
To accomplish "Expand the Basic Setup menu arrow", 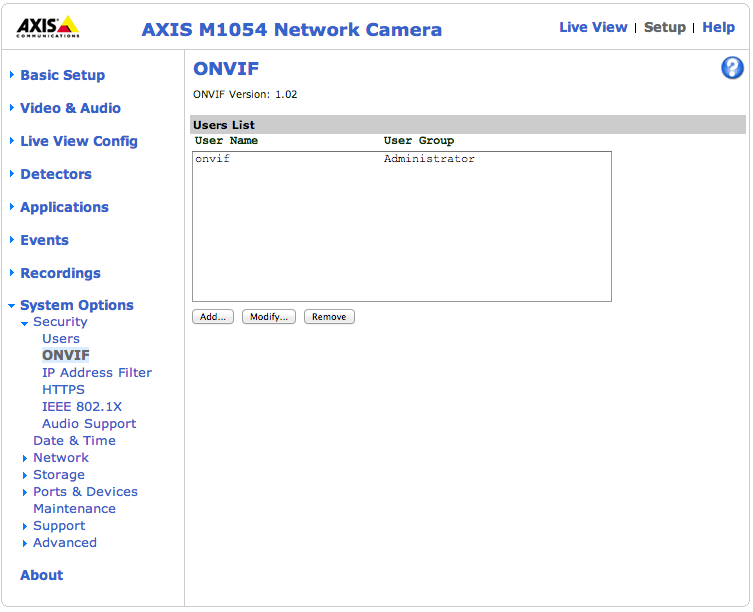I will [12, 74].
